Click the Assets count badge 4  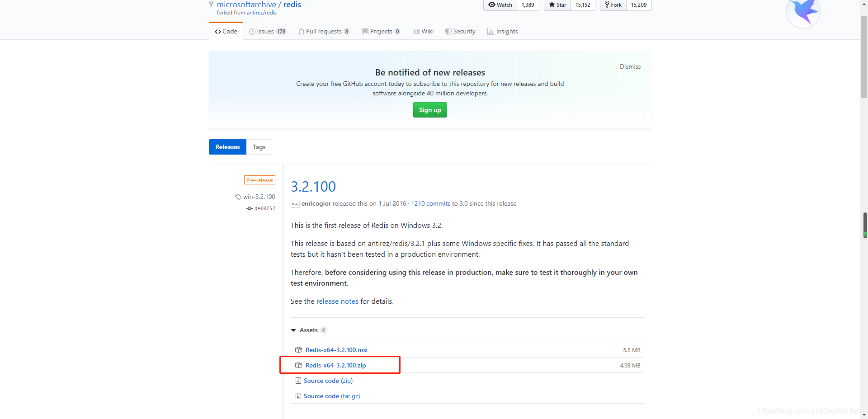tap(323, 330)
